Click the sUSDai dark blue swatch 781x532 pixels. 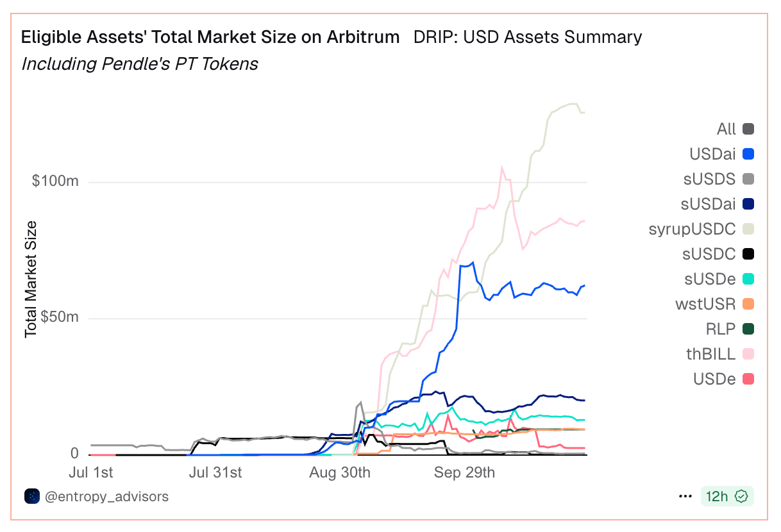[748, 204]
